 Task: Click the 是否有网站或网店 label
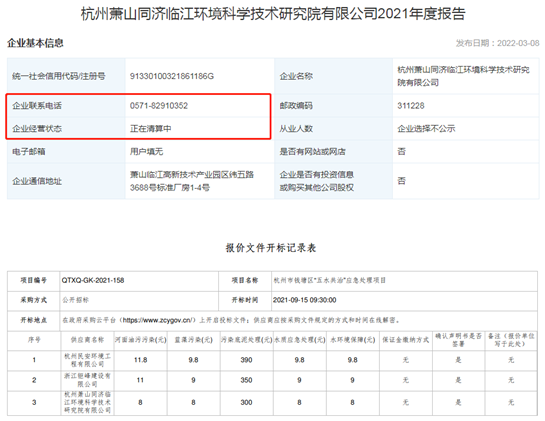[x=312, y=152]
